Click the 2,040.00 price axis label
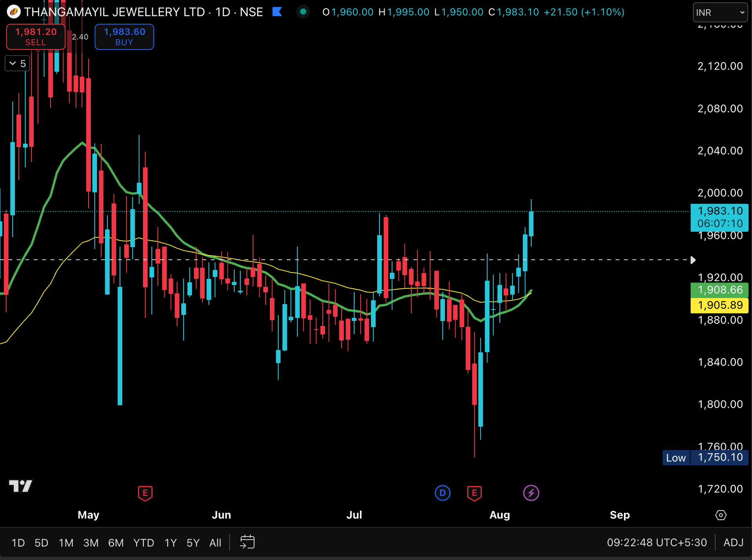 pos(720,151)
